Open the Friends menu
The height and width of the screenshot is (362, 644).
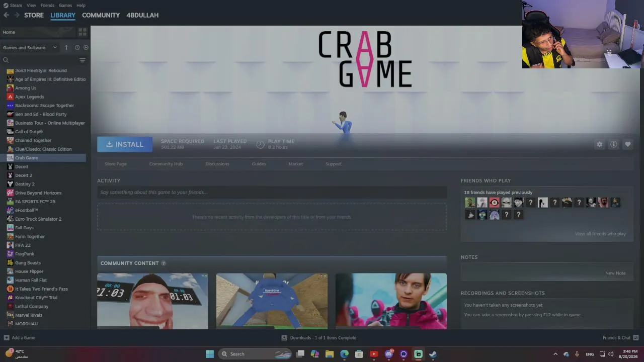pos(47,6)
